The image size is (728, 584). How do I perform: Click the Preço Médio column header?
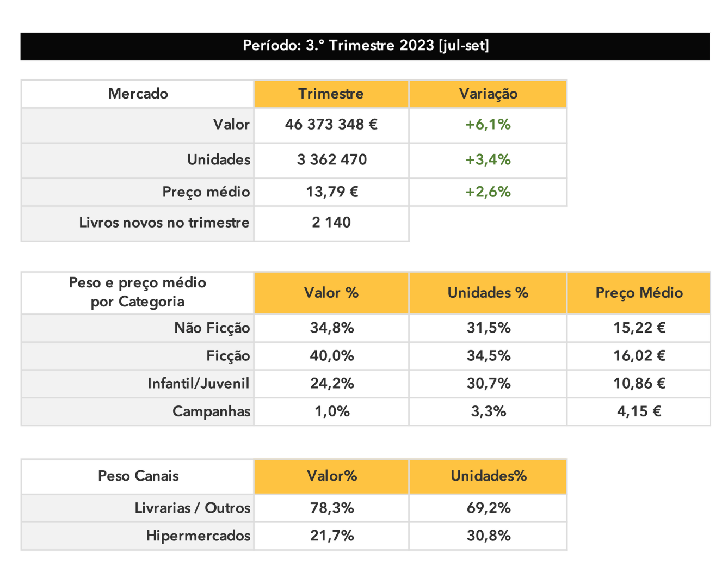[x=639, y=293]
